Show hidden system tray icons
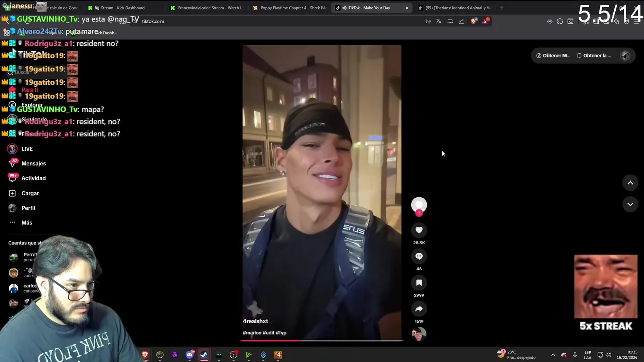The image size is (644, 362). (553, 355)
